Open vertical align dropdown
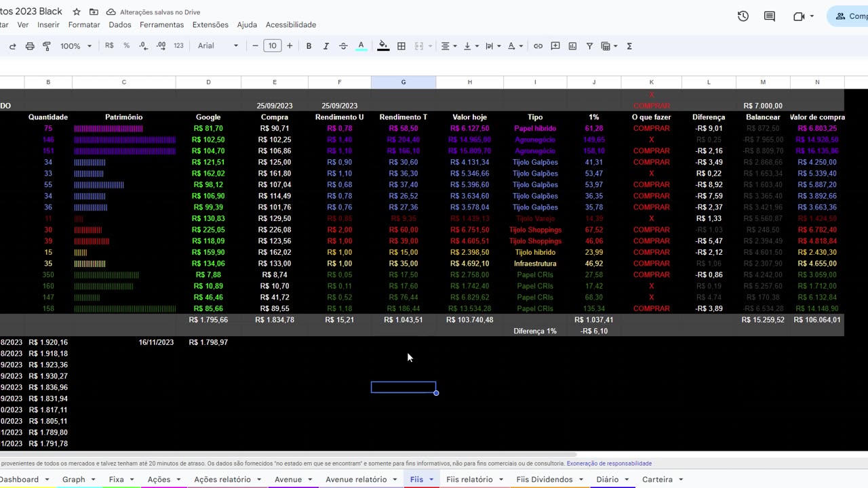868x488 pixels. coord(470,46)
